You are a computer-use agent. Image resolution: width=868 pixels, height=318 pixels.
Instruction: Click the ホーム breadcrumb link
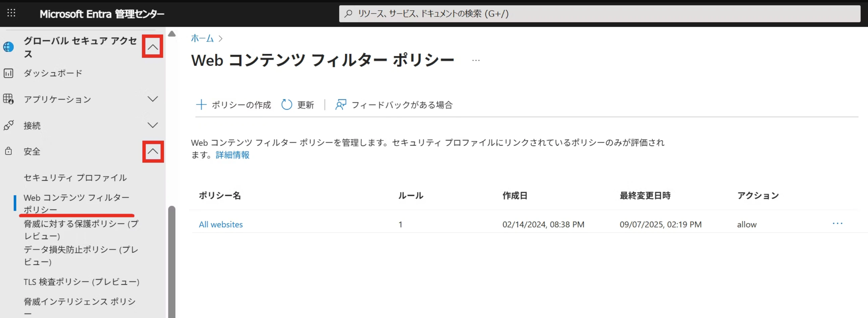click(202, 39)
